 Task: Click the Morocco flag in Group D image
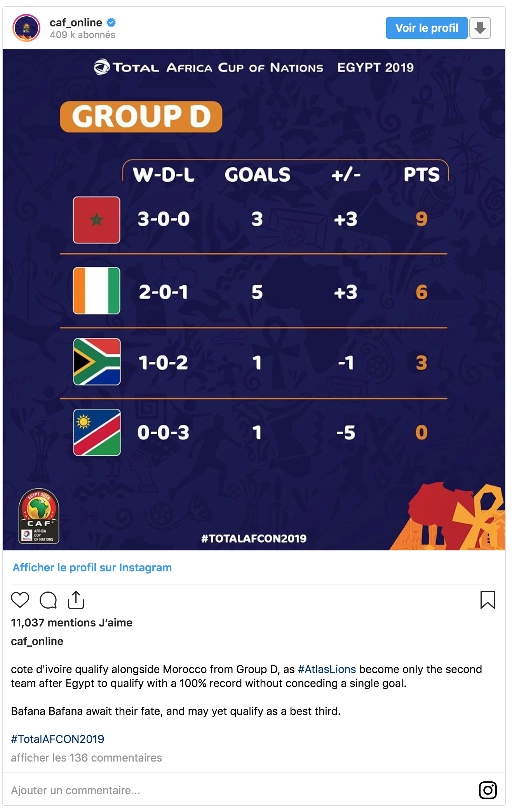tap(97, 220)
